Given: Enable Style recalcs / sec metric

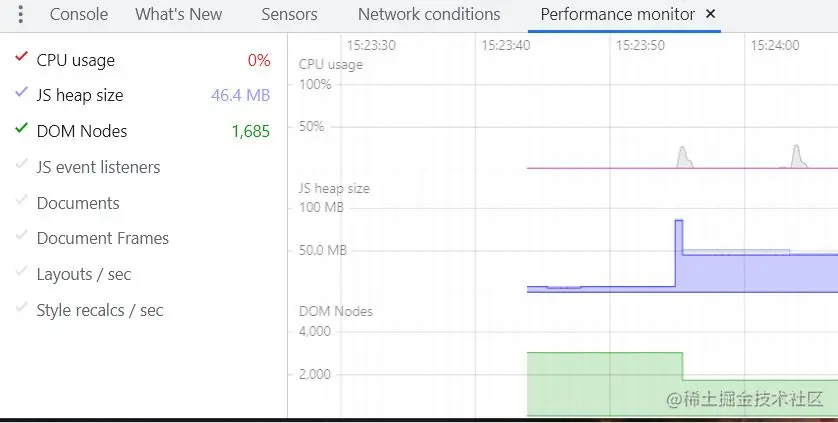Looking at the screenshot, I should click(x=22, y=309).
